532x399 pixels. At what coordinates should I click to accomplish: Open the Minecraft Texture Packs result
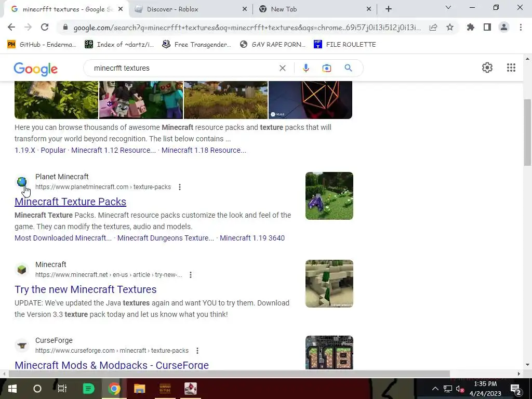(x=70, y=202)
